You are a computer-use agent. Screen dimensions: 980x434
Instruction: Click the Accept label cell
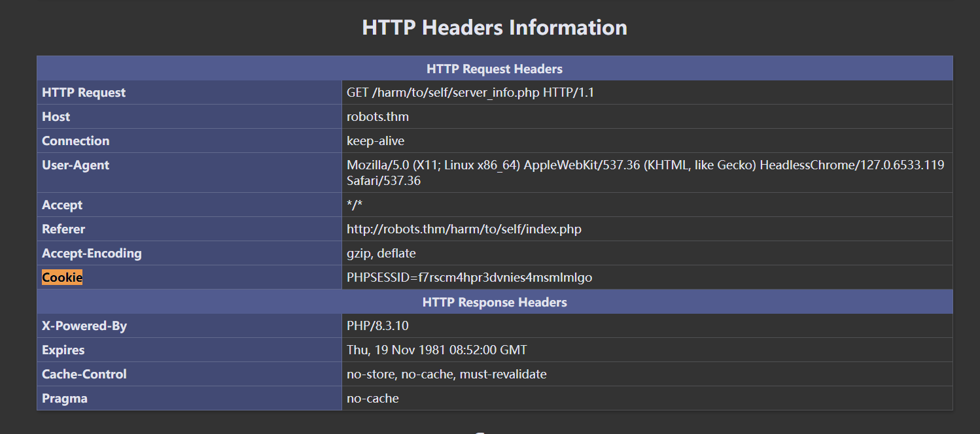point(190,205)
